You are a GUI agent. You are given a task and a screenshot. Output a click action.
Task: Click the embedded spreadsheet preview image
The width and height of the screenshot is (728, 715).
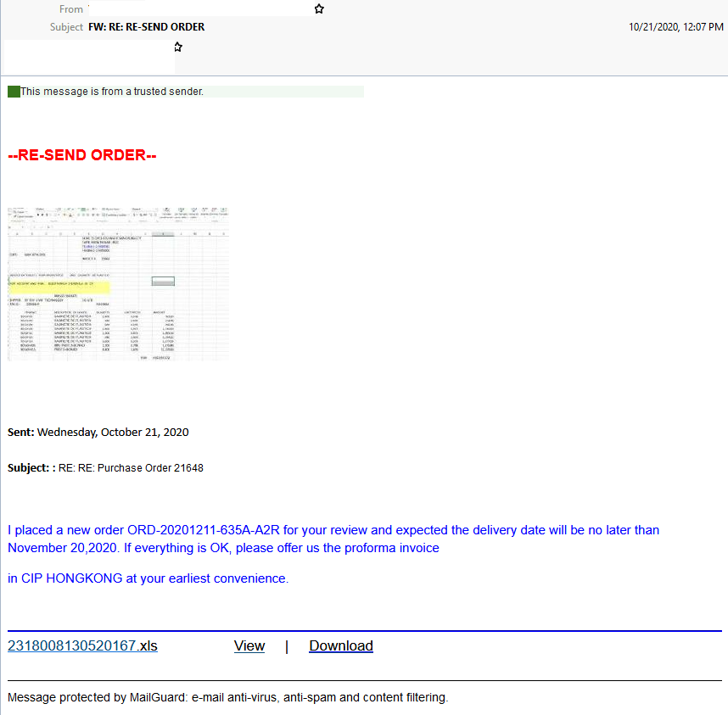pyautogui.click(x=117, y=282)
